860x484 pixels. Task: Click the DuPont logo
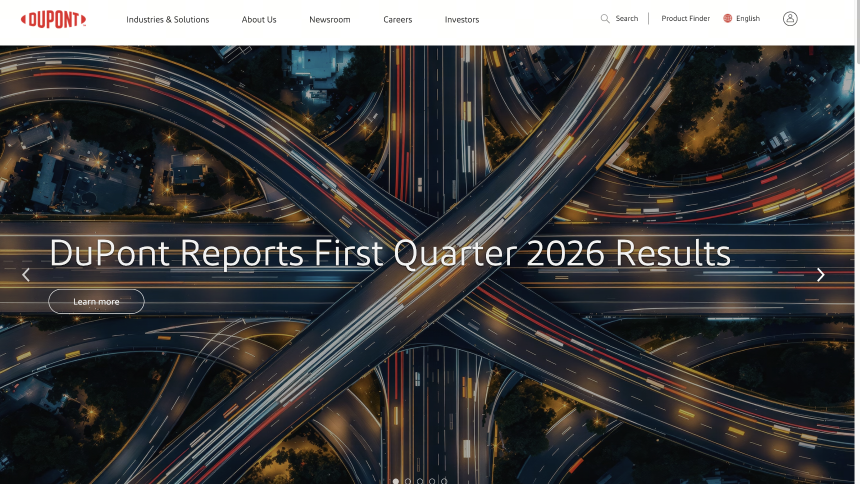(53, 20)
